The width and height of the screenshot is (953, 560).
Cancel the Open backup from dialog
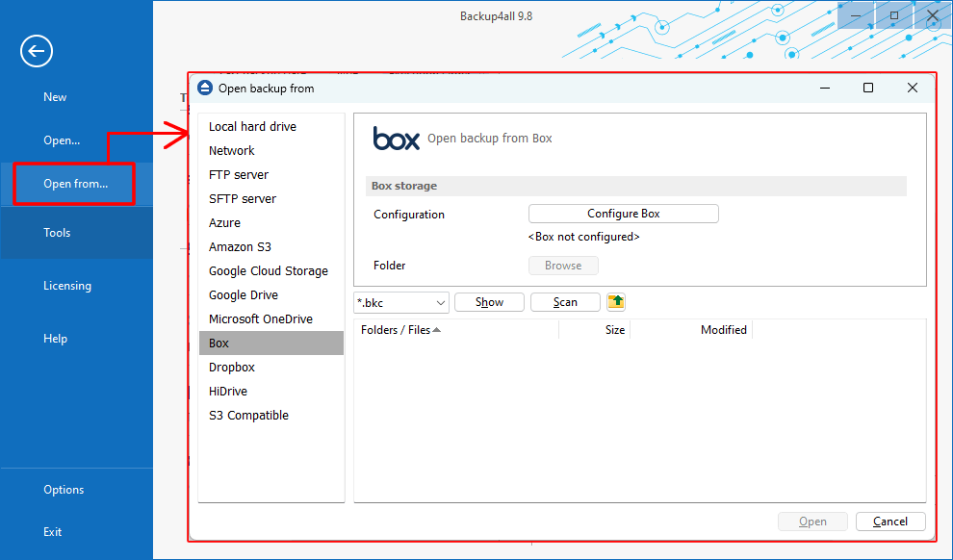(889, 521)
